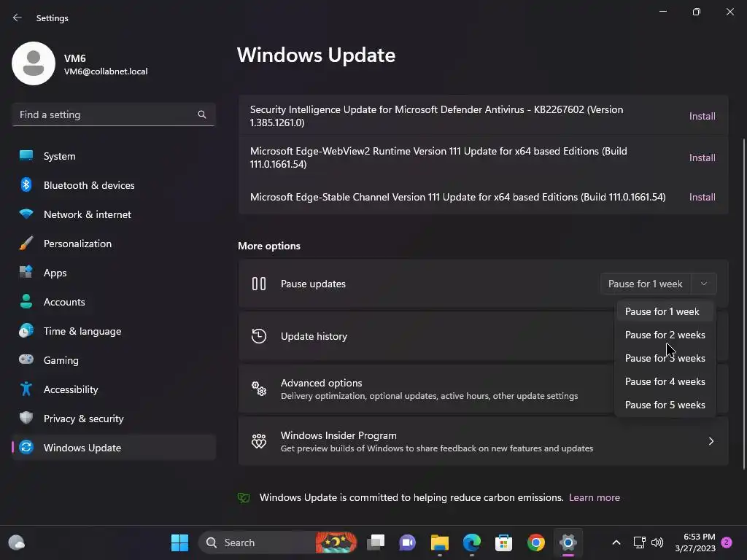The image size is (747, 560).
Task: Click the green leaf carbon icon
Action: point(244,497)
